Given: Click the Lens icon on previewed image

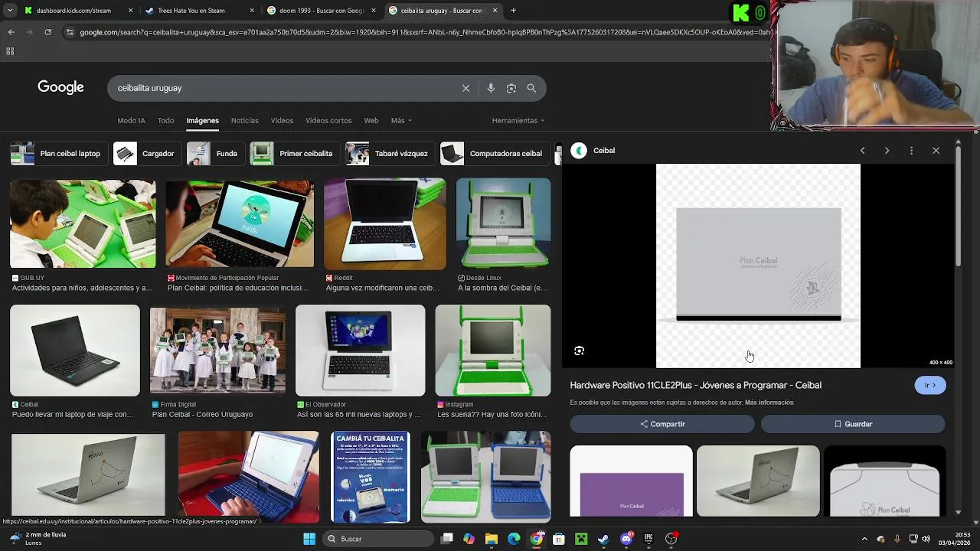Looking at the screenshot, I should point(579,350).
